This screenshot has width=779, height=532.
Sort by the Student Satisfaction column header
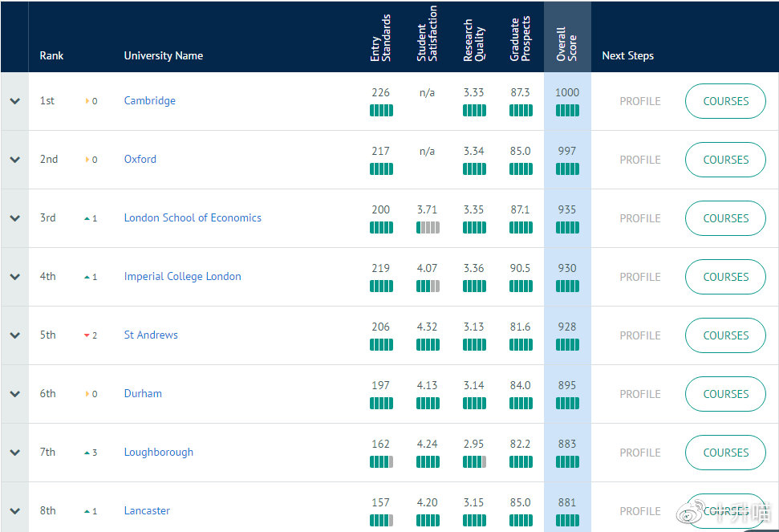[x=428, y=33]
